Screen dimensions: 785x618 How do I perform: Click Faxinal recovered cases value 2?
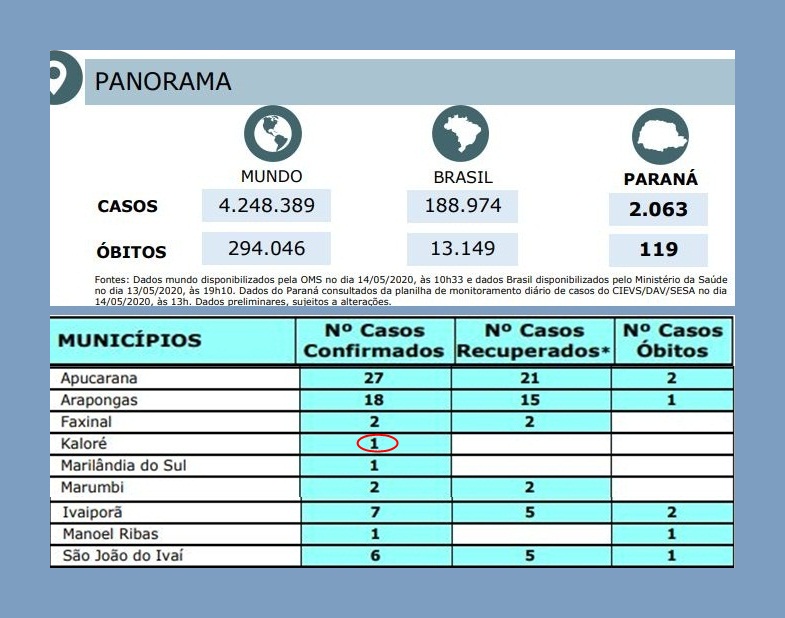pyautogui.click(x=530, y=422)
